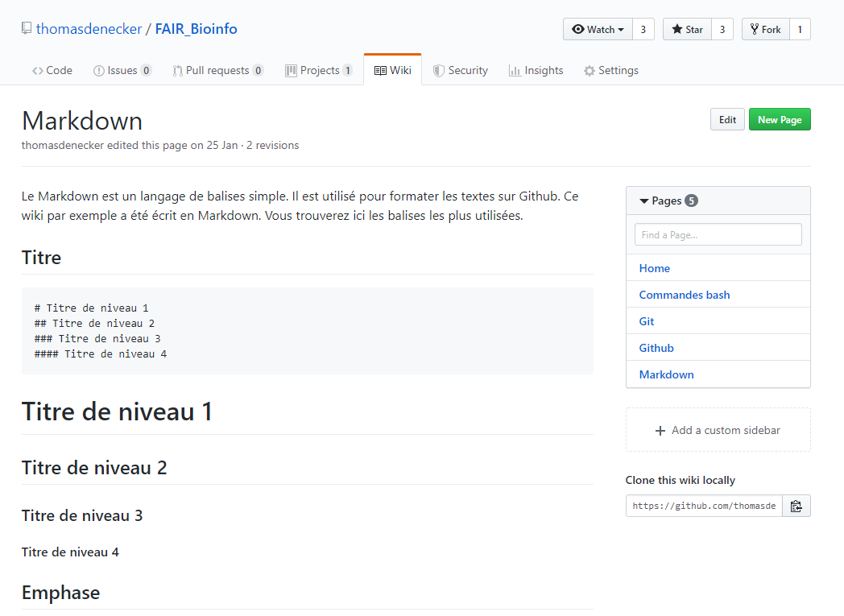Click the 'Titre de niveau 1' heading
The height and width of the screenshot is (616, 844).
click(x=117, y=412)
